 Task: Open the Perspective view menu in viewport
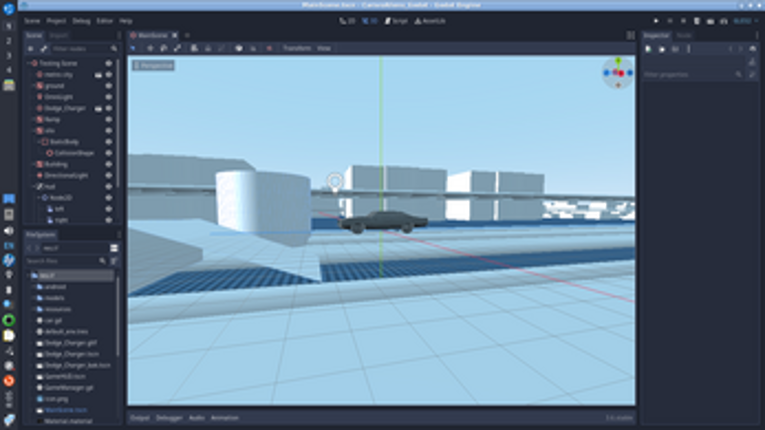[154, 65]
